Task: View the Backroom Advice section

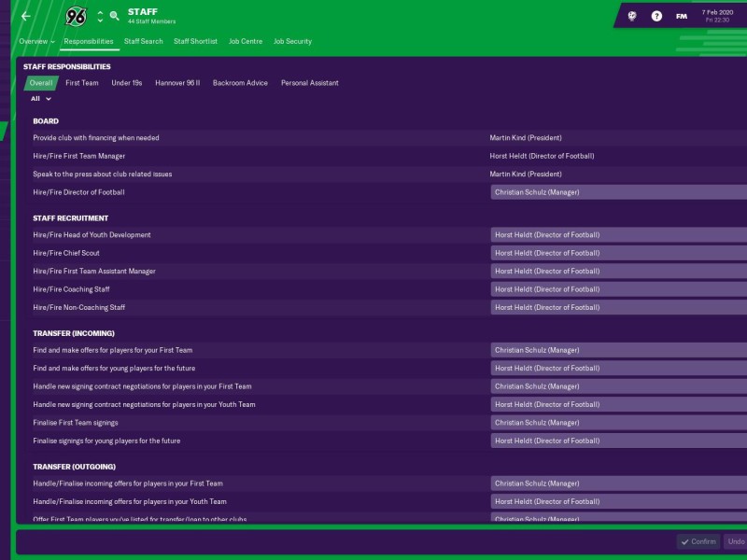Action: pos(239,81)
